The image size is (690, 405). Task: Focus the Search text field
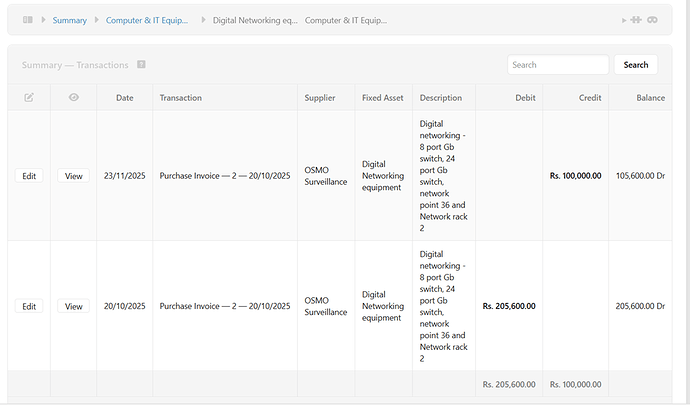(558, 65)
